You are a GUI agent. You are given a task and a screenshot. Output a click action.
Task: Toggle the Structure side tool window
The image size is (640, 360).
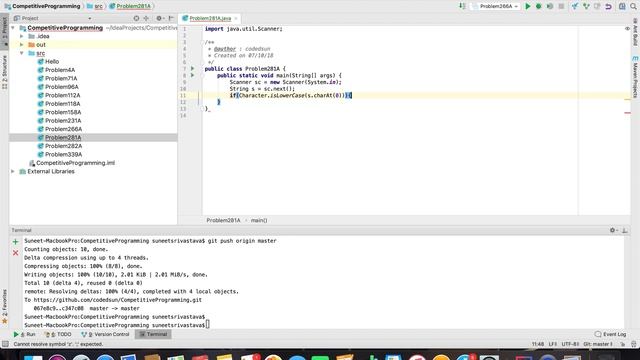[4, 73]
